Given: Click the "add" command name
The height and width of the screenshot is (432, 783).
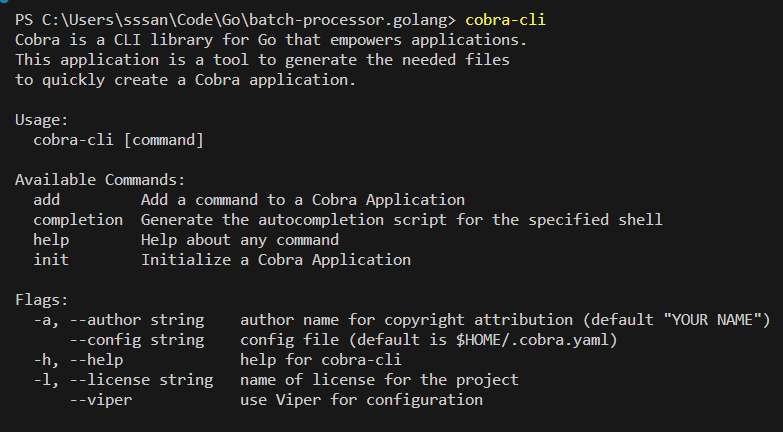Looking at the screenshot, I should (47, 200).
